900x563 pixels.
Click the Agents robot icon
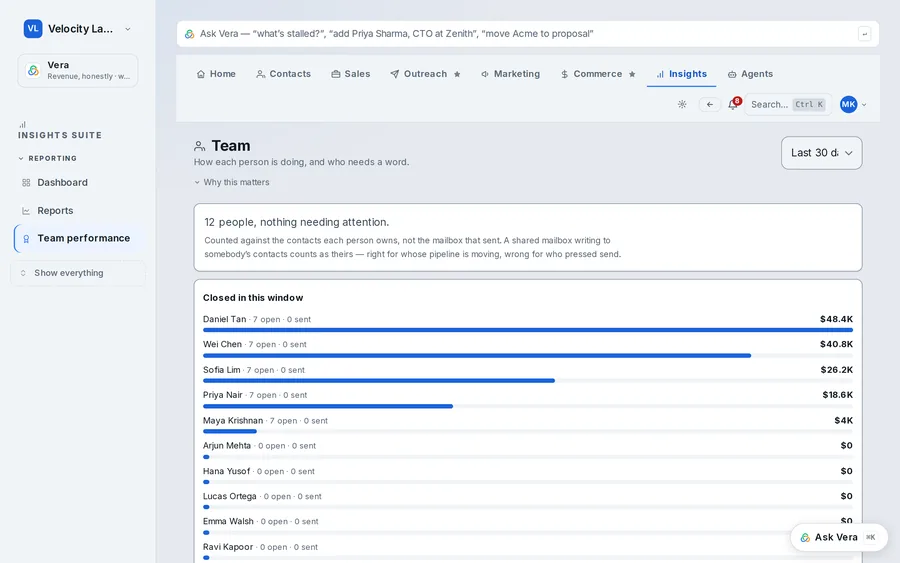[732, 74]
